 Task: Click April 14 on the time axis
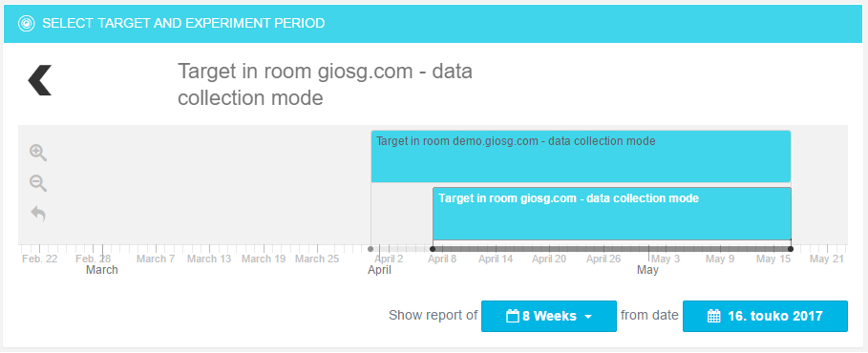pyautogui.click(x=496, y=259)
